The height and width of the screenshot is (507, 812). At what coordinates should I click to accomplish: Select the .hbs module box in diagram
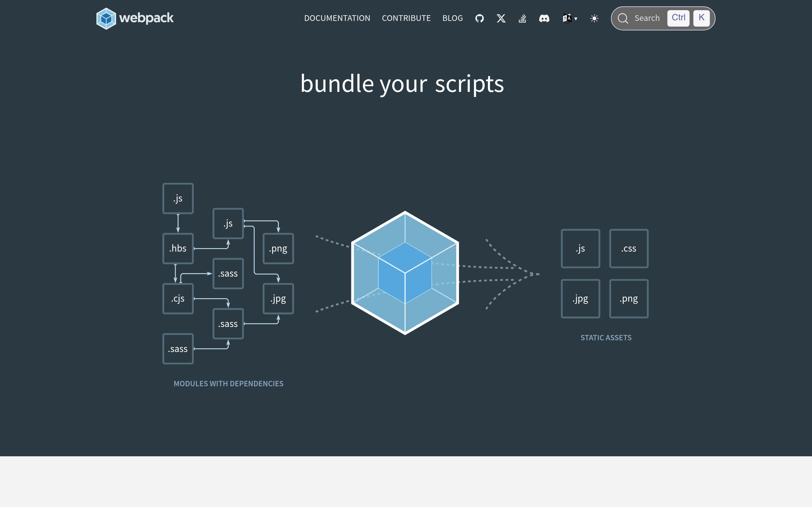click(x=178, y=248)
